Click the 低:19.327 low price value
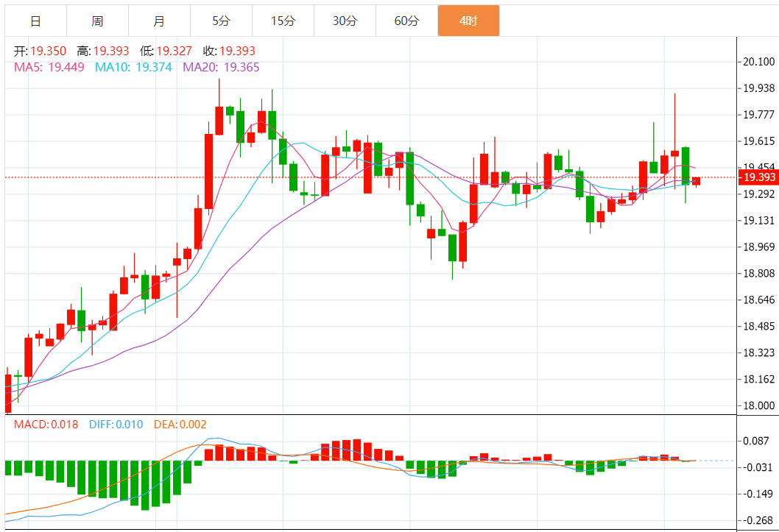This screenshot has width=779, height=532. (166, 51)
